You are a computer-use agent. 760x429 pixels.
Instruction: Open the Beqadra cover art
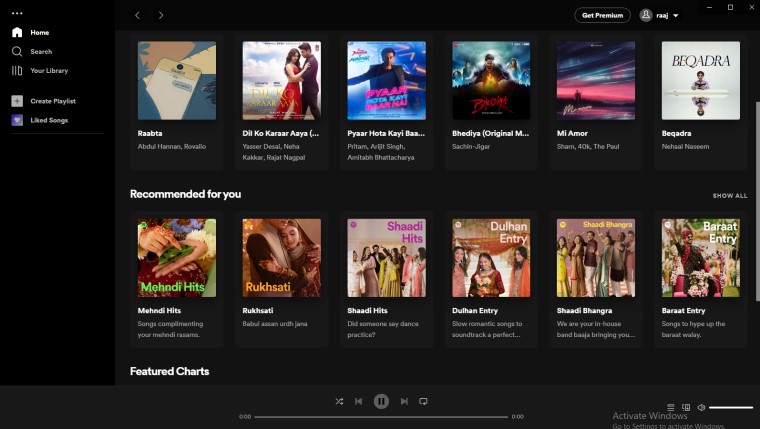click(701, 80)
